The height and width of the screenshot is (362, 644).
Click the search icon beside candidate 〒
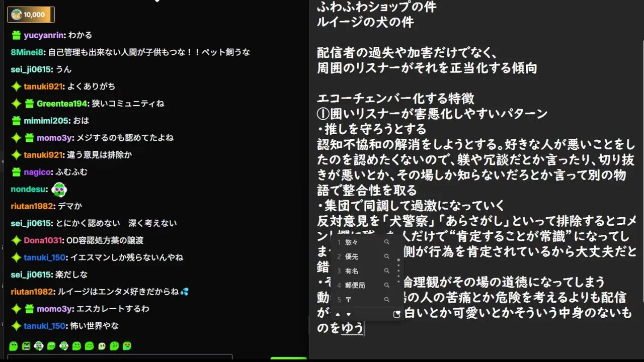point(386,300)
